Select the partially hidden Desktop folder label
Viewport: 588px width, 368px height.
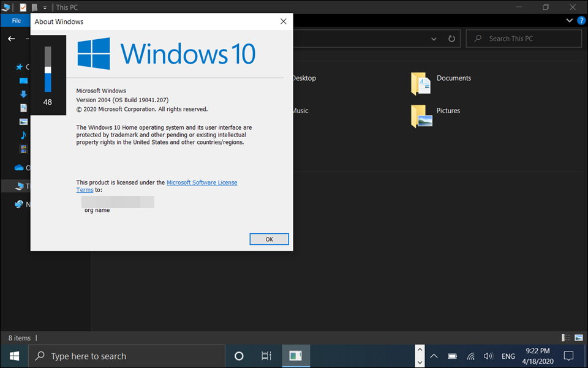304,78
